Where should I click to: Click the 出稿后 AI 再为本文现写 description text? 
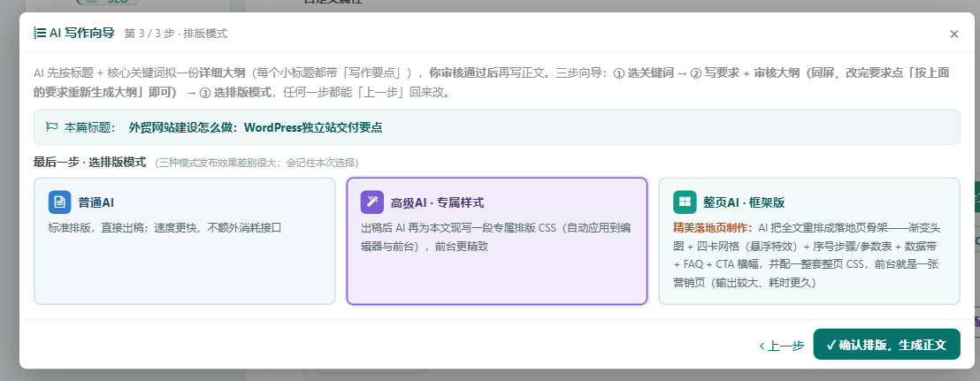pyautogui.click(x=495, y=237)
